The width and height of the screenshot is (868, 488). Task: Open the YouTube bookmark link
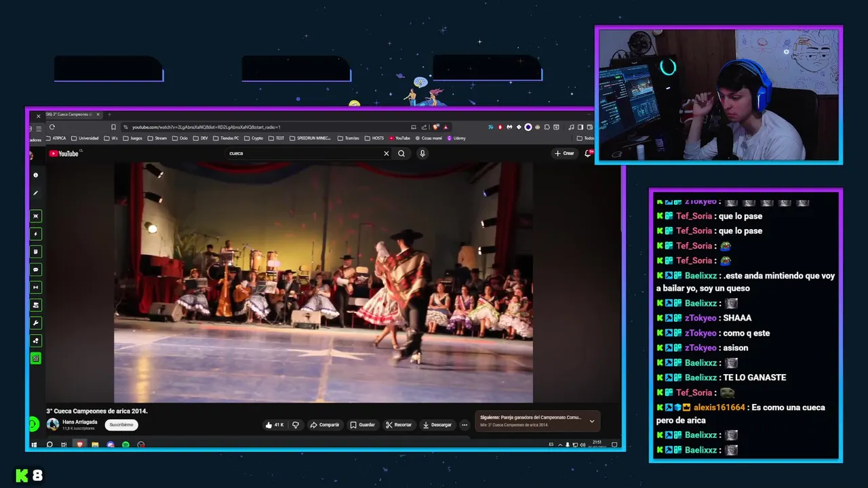coord(399,138)
